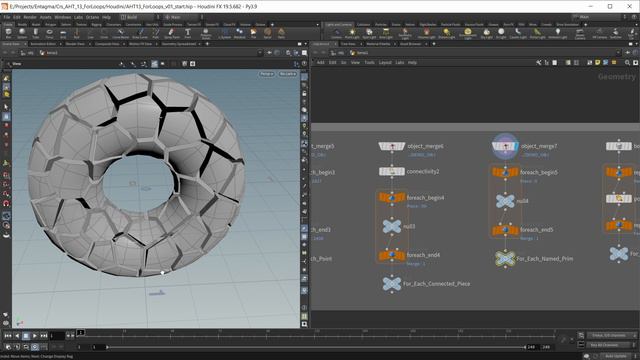Add a Sky Light from the shelf
The width and height of the screenshot is (640, 360).
pyautogui.click(x=487, y=33)
